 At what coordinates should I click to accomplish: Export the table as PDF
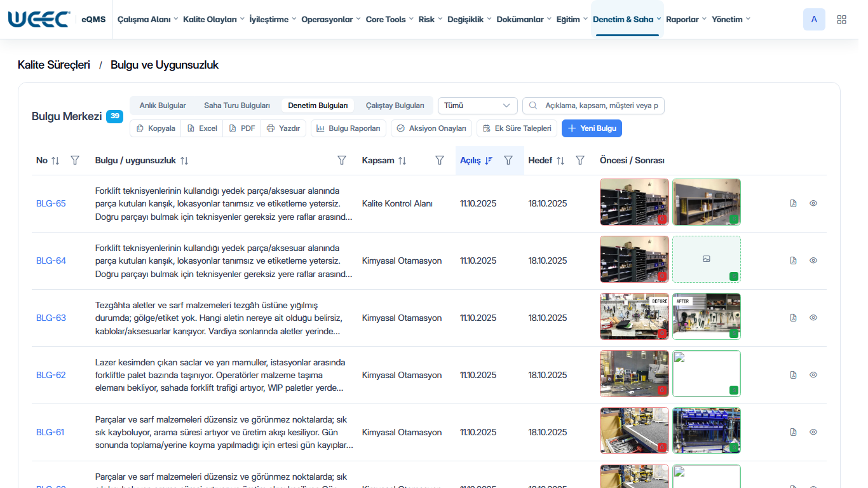coord(242,128)
